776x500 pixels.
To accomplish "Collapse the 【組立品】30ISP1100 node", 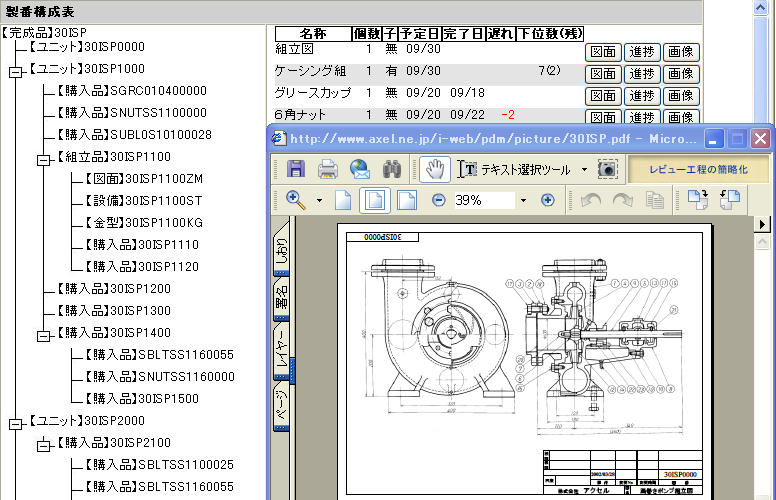I will point(44,160).
